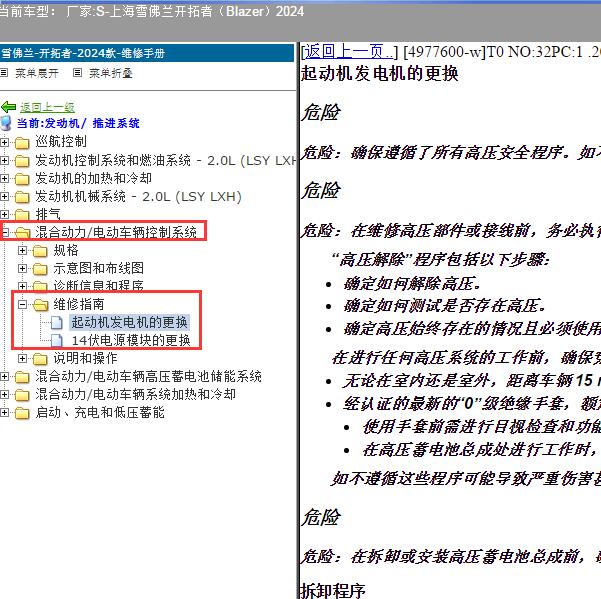The image size is (601, 599).
Task: Expand 混合动力/电动车辆系统加热和冷却 node
Action: (4, 395)
